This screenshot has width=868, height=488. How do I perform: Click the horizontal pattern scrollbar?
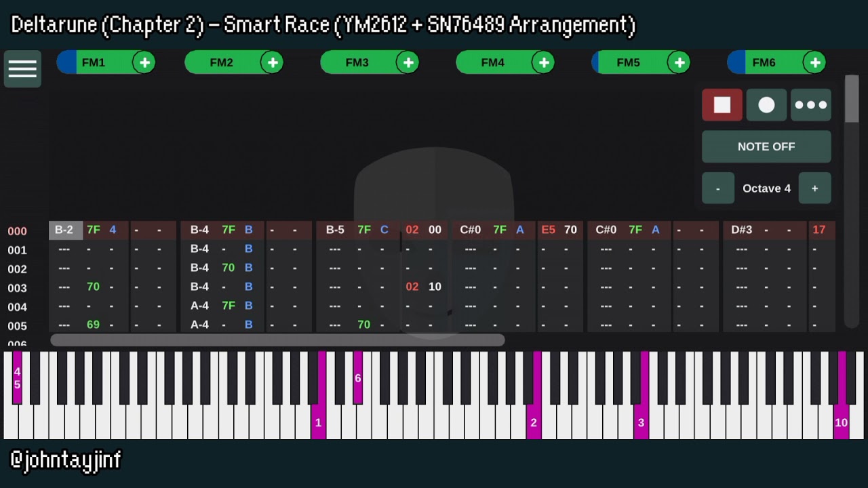click(x=277, y=340)
